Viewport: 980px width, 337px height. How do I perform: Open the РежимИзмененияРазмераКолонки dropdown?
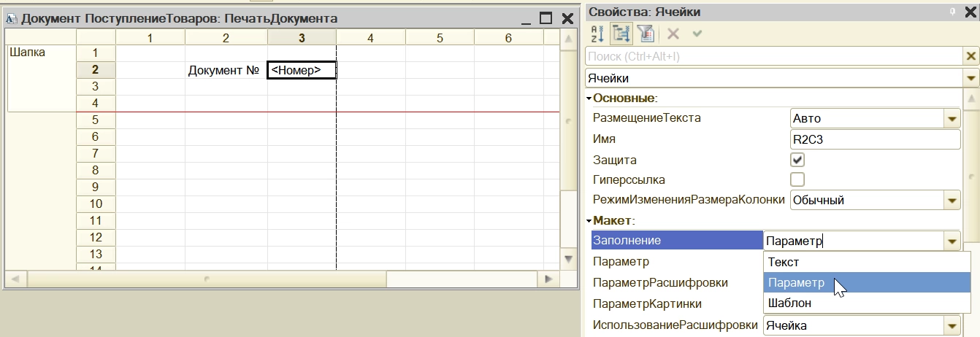952,200
